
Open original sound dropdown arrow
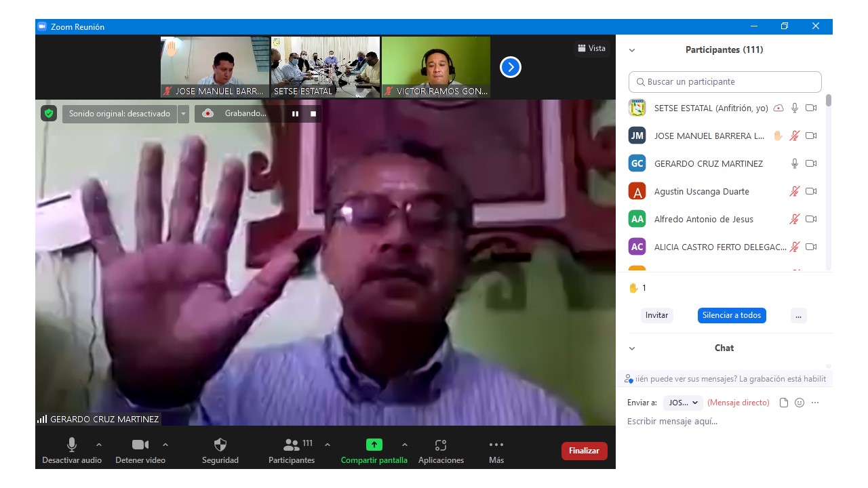point(183,114)
